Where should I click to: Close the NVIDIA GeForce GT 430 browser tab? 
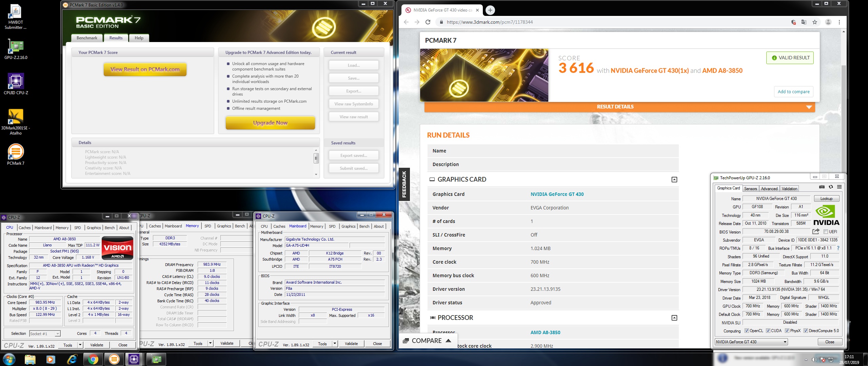(477, 10)
